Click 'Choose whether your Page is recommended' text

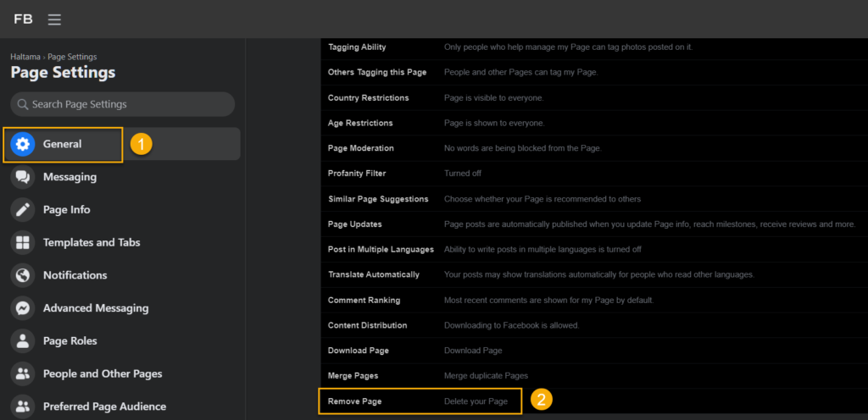[542, 199]
